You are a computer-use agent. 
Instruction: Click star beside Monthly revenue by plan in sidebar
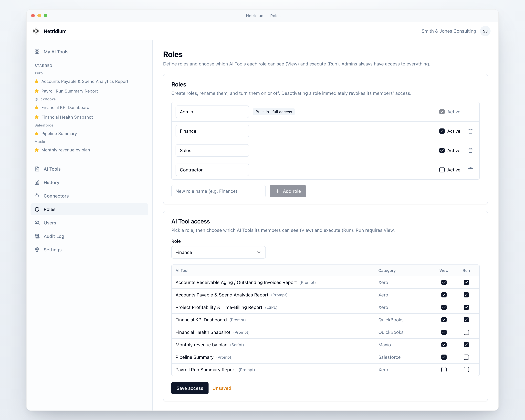pyautogui.click(x=37, y=150)
